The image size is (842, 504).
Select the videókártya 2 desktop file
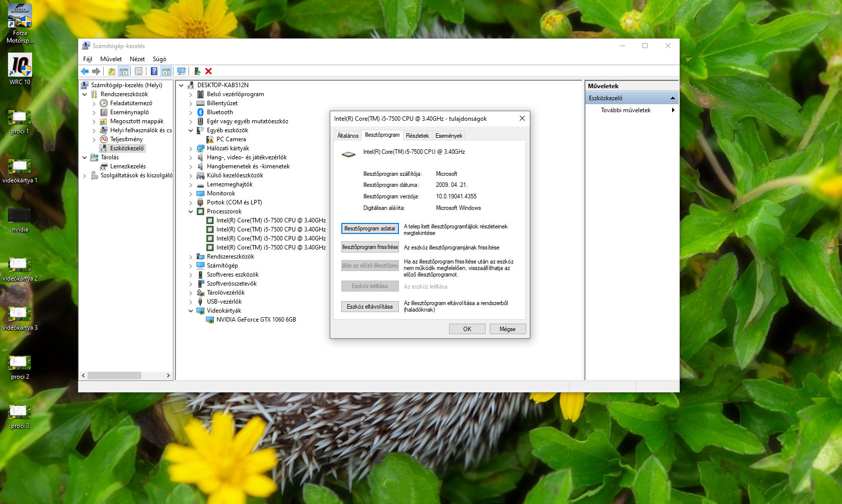[20, 270]
